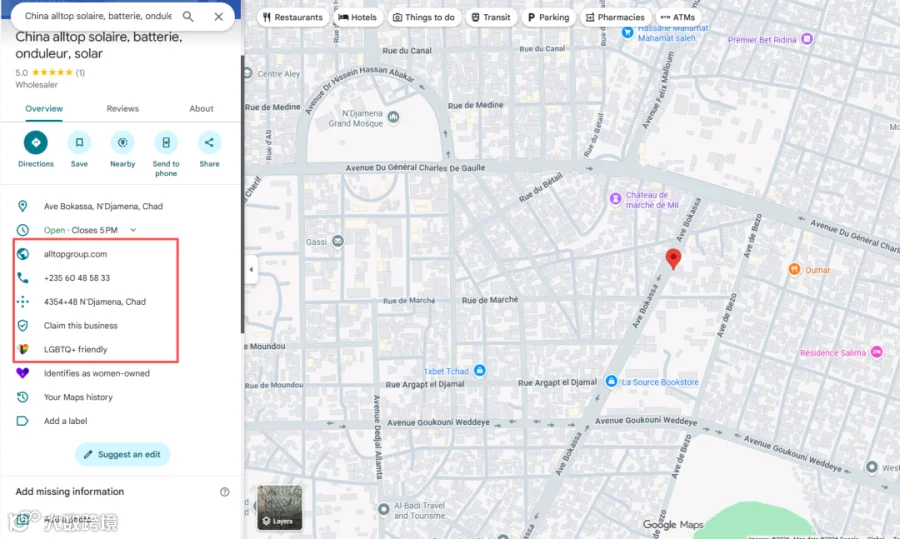Save this place to a list

point(79,149)
